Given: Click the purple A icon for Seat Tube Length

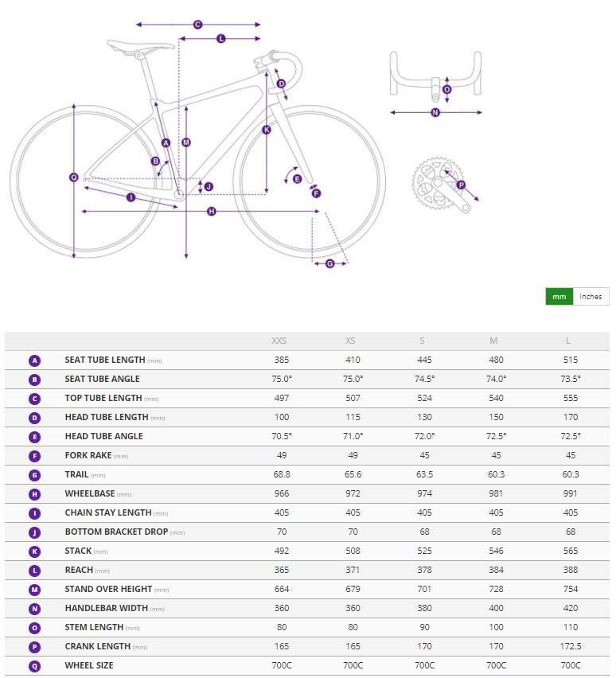Looking at the screenshot, I should pyautogui.click(x=34, y=360).
